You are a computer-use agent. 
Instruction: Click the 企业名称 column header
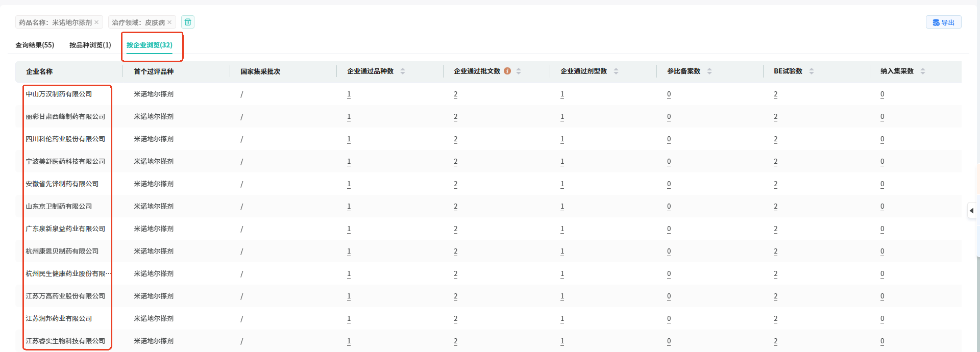[39, 71]
